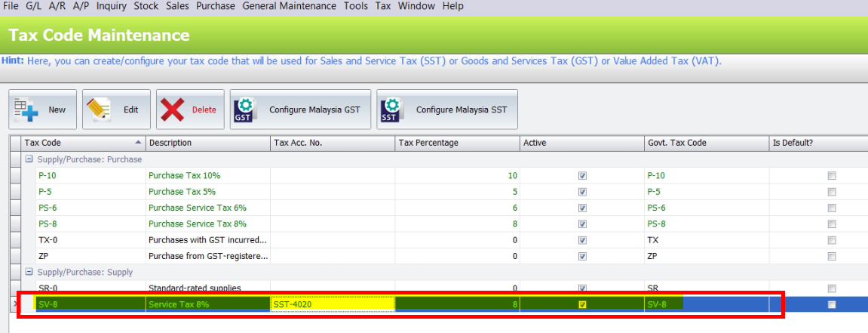The width and height of the screenshot is (868, 333).
Task: Open the General Maintenance menu
Action: click(289, 6)
